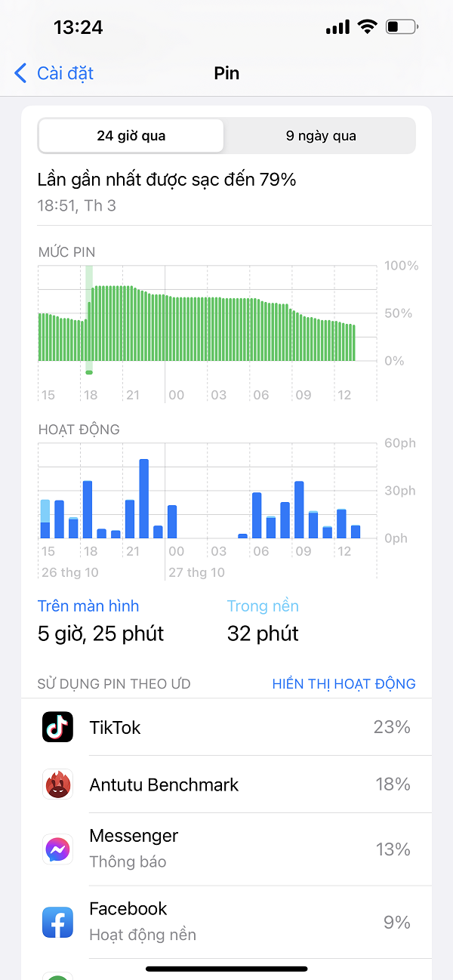This screenshot has height=980, width=453.
Task: Tap "HIỂN THỊ HOẠT ĐỘNG" link
Action: 344,684
